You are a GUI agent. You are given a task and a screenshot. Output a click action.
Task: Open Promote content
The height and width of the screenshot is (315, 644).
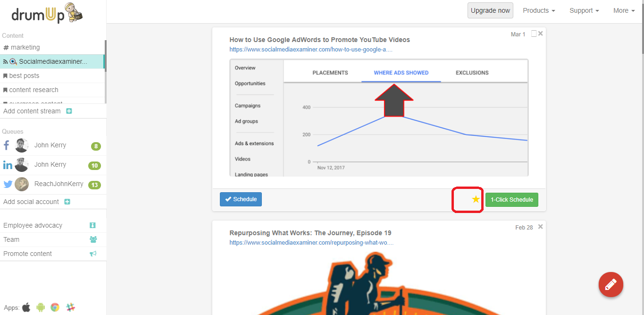pos(28,254)
